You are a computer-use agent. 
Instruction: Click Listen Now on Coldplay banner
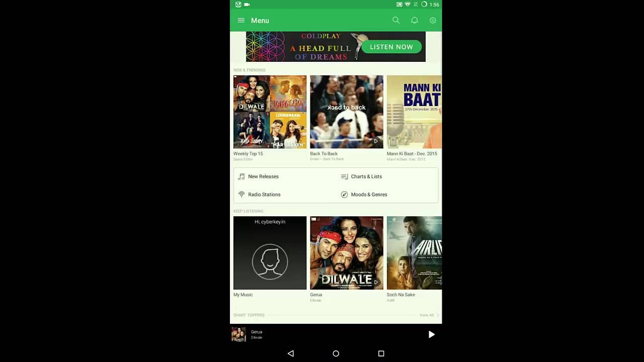point(391,47)
